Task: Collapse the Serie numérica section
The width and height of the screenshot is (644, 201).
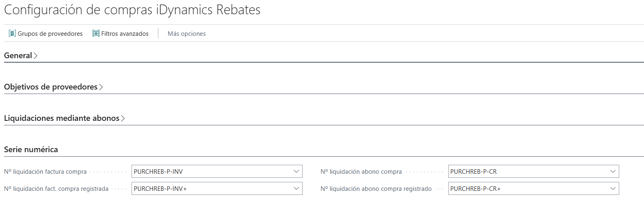Action: point(31,150)
